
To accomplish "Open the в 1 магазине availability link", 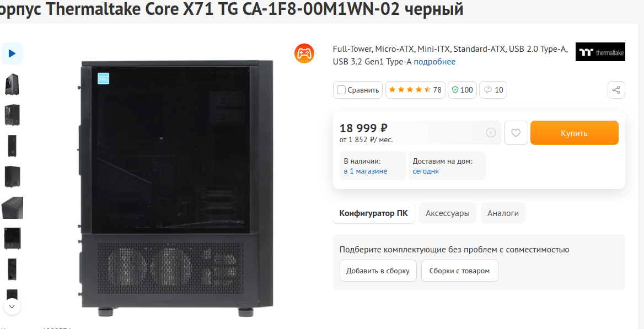I will point(366,171).
